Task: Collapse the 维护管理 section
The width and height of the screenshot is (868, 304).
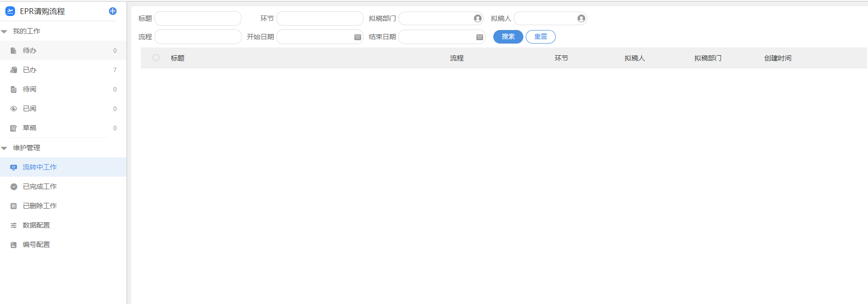Action: [4, 148]
